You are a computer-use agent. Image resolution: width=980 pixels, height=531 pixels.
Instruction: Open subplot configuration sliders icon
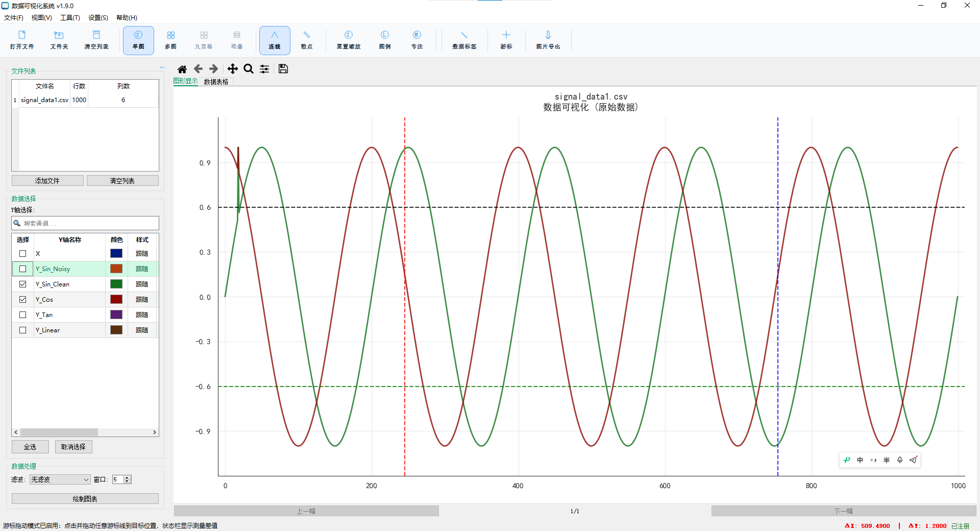tap(264, 69)
